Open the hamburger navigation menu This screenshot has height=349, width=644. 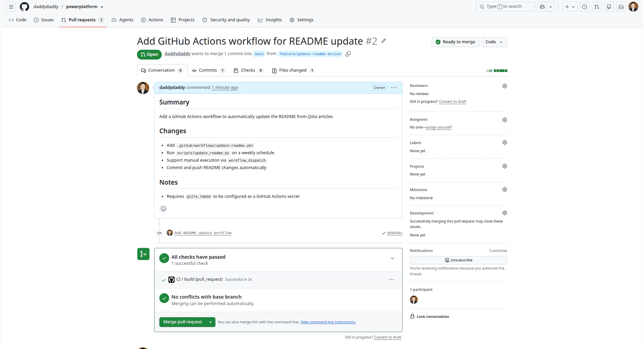click(x=11, y=7)
